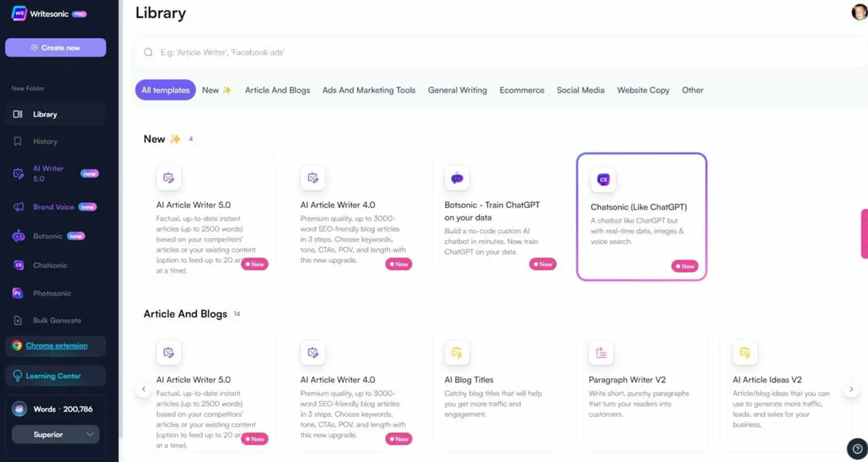
Task: Click the template search input field
Action: coord(496,52)
